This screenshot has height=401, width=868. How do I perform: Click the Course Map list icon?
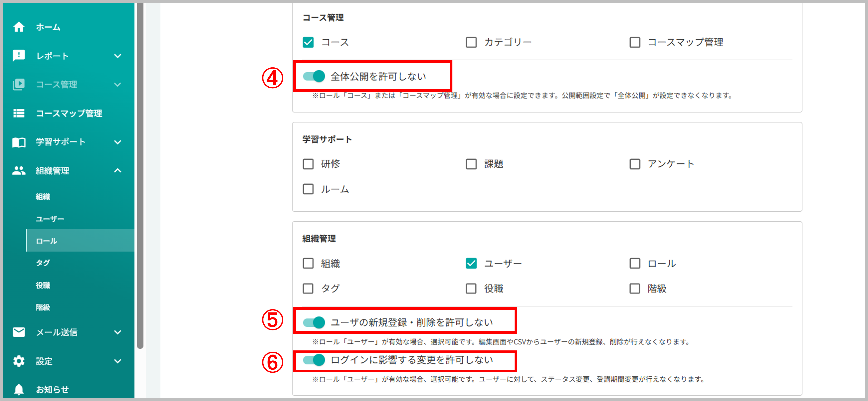(19, 113)
